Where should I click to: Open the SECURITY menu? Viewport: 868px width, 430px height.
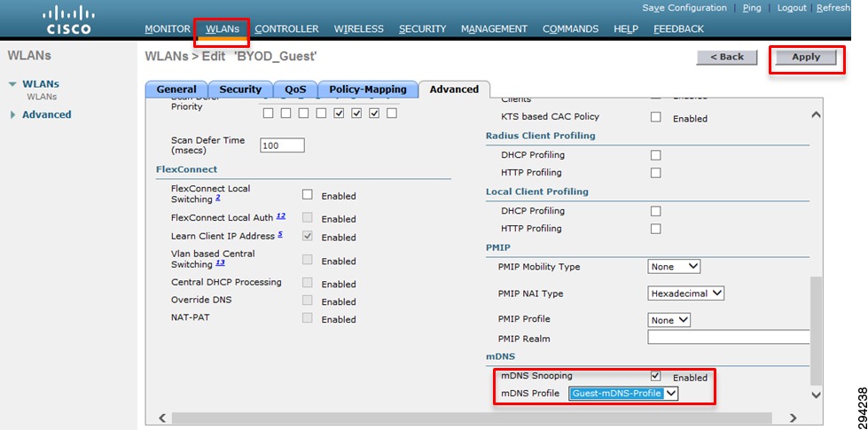[423, 28]
